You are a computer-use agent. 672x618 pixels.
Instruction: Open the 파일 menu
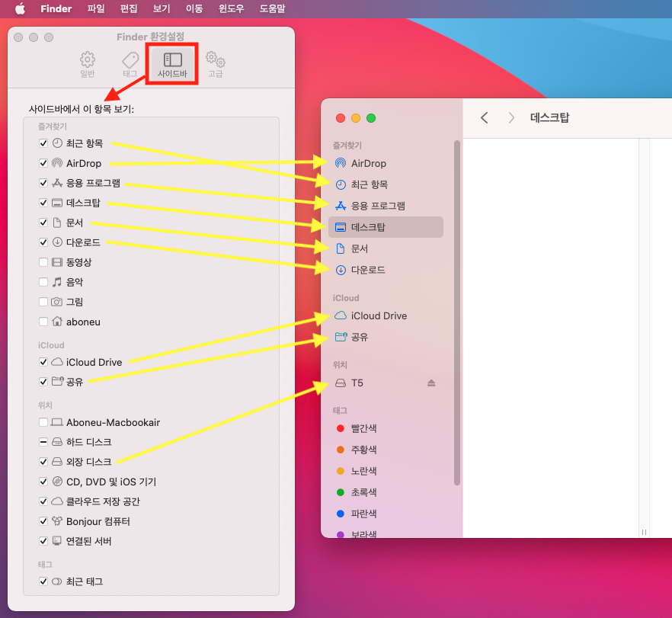(x=96, y=8)
